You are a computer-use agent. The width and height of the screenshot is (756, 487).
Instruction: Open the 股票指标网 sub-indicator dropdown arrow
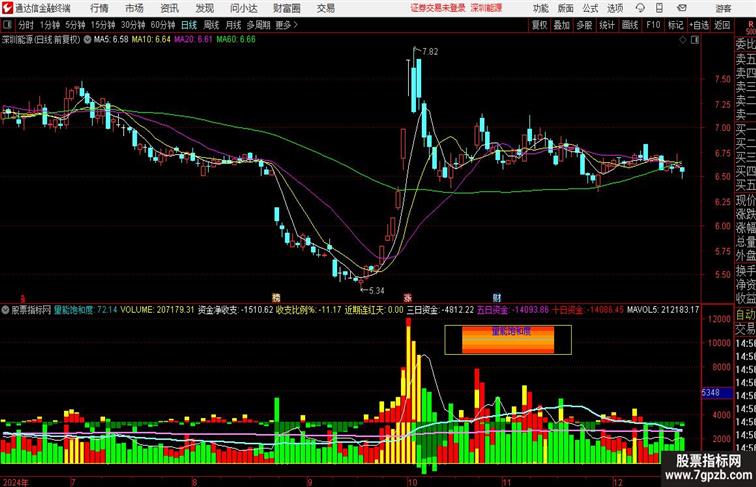(x=5, y=310)
